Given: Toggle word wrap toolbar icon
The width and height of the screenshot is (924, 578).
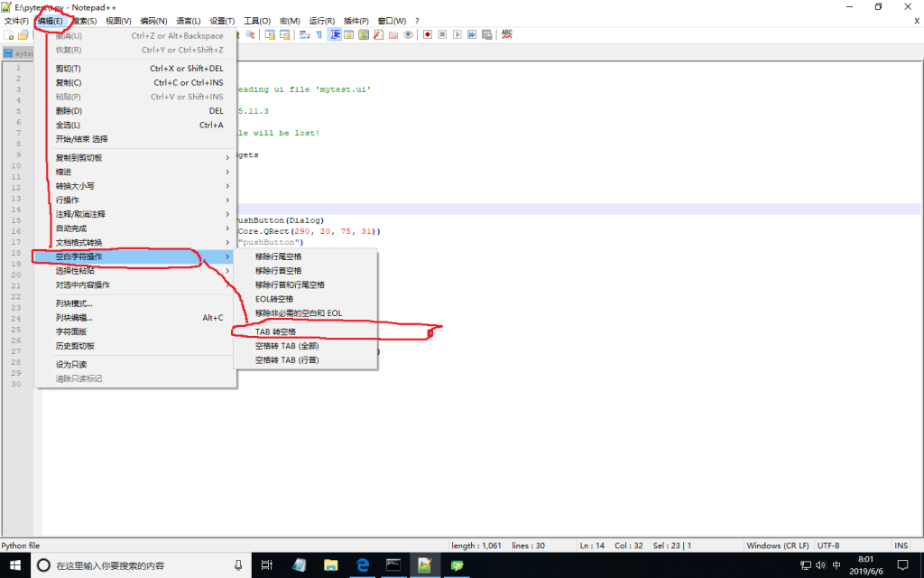Looking at the screenshot, I should point(304,34).
